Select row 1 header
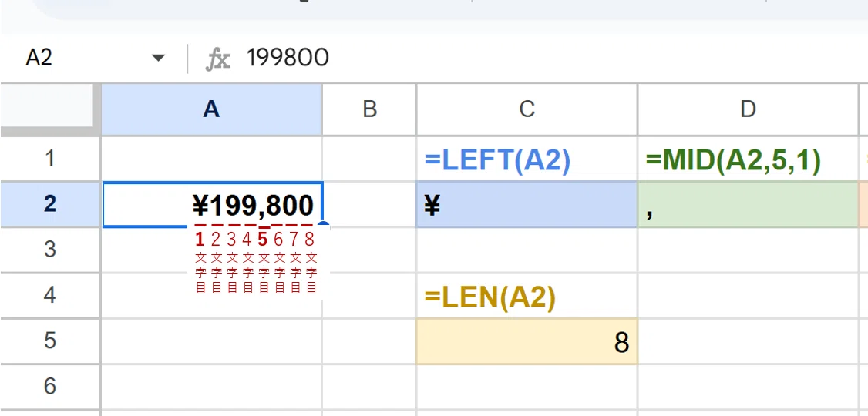 pos(50,158)
